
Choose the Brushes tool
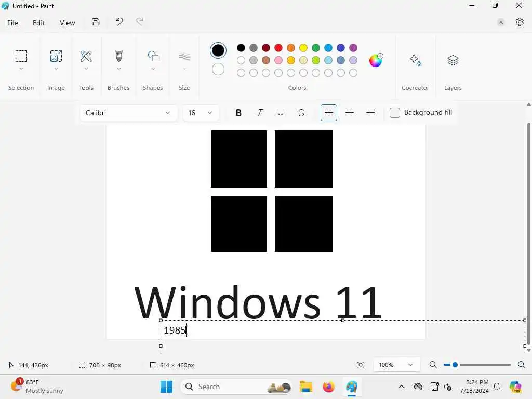(119, 56)
